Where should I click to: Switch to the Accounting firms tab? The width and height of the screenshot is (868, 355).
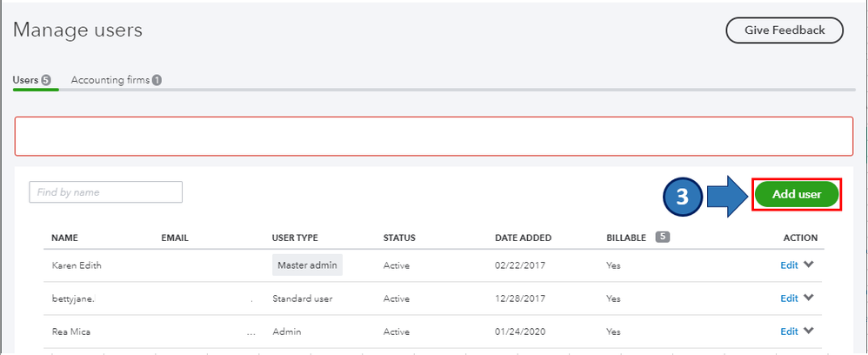(111, 80)
